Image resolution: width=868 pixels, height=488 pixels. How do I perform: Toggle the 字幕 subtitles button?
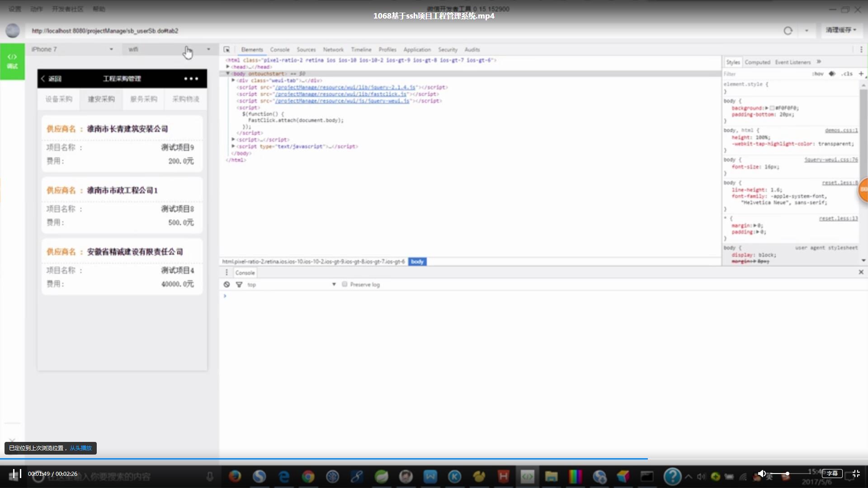[832, 474]
